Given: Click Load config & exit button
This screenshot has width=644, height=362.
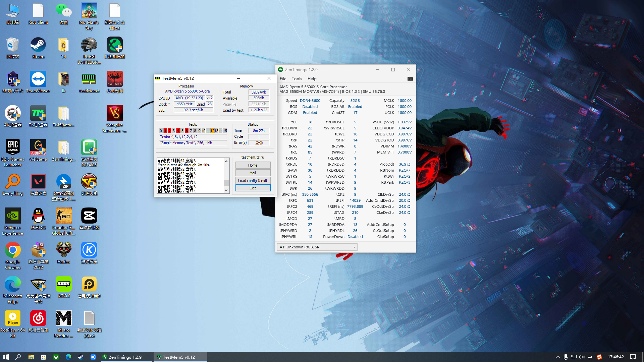Looking at the screenshot, I should pyautogui.click(x=253, y=181).
